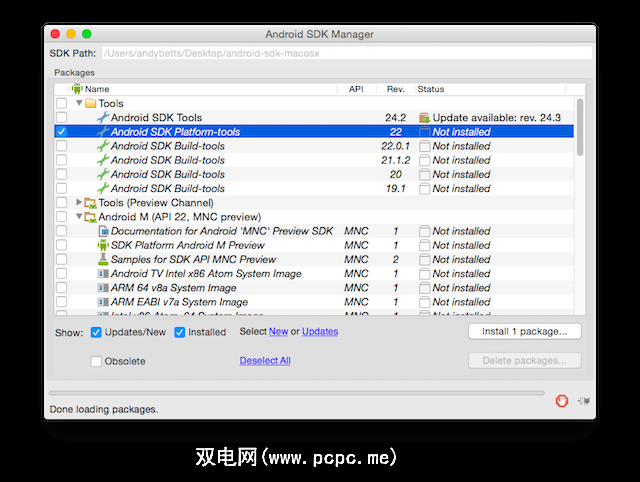Enable the Obsolete filter checkbox
The width and height of the screenshot is (640, 482).
[x=96, y=361]
